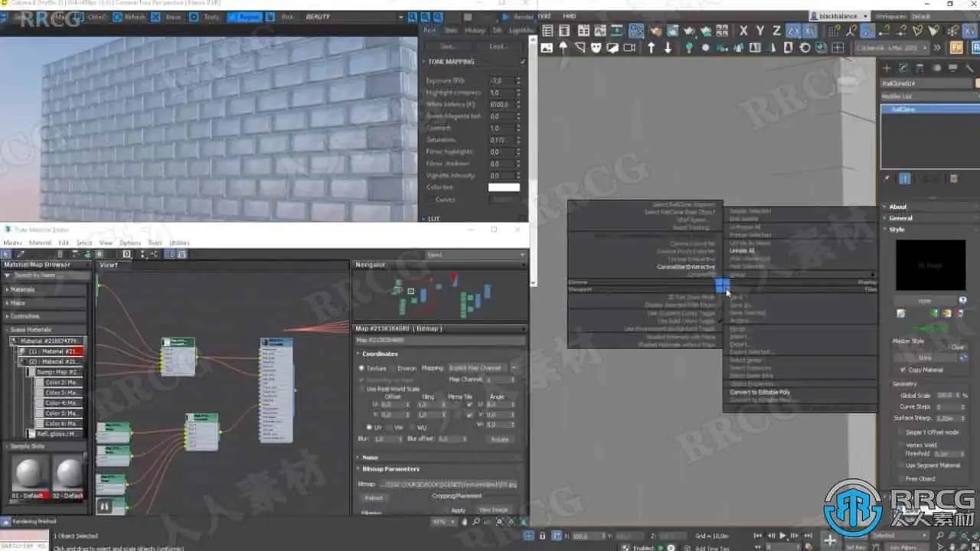Viewport: 980px width, 551px height.
Task: Click the down arrow toolbar icon
Action: tap(668, 47)
